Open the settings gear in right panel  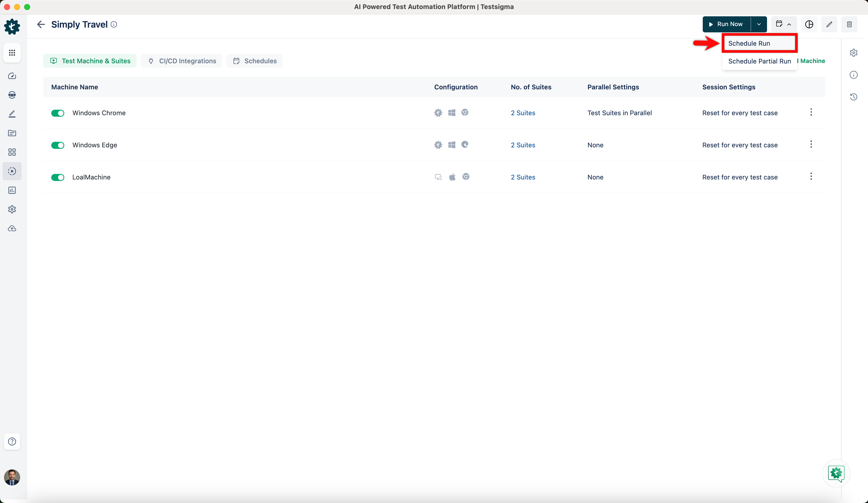click(x=853, y=53)
